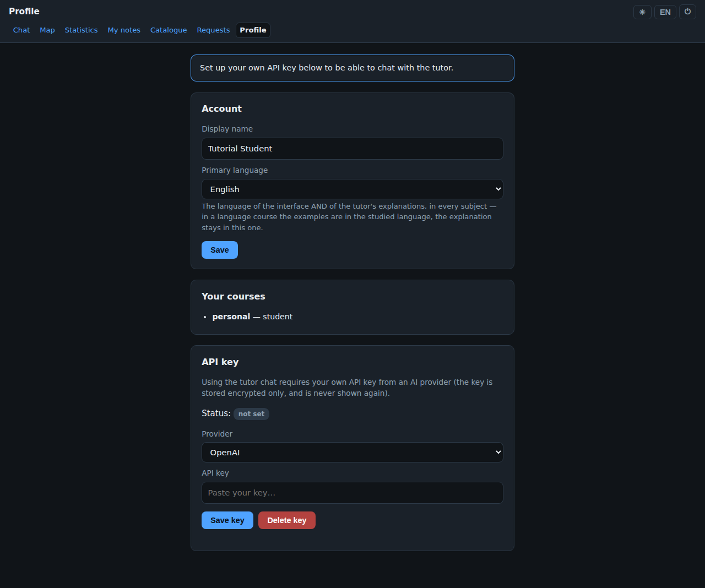The height and width of the screenshot is (588, 705).
Task: Click the 'Your courses' heading
Action: 234,296
